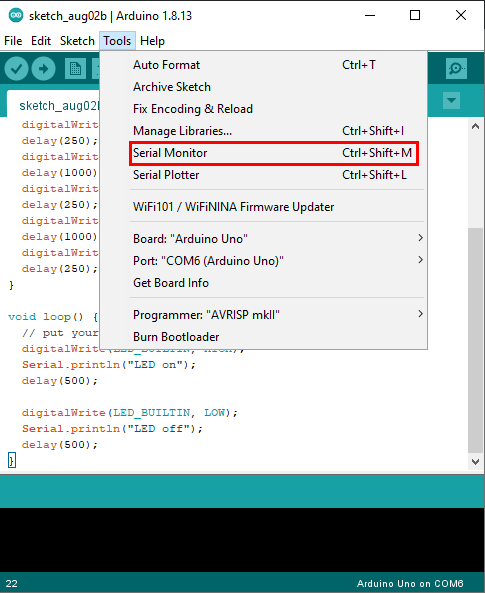Click the void loop() { line
This screenshot has width=485, height=593.
tap(53, 317)
